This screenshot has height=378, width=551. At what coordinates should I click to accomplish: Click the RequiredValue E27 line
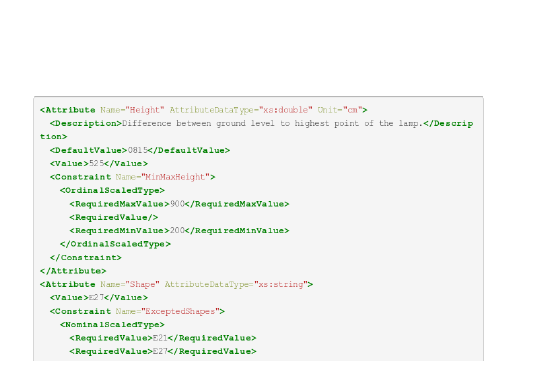pos(163,351)
